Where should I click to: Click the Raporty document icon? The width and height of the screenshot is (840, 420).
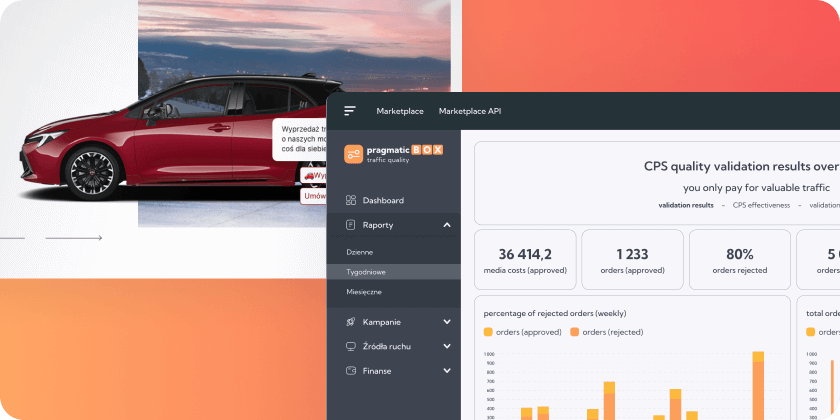351,225
